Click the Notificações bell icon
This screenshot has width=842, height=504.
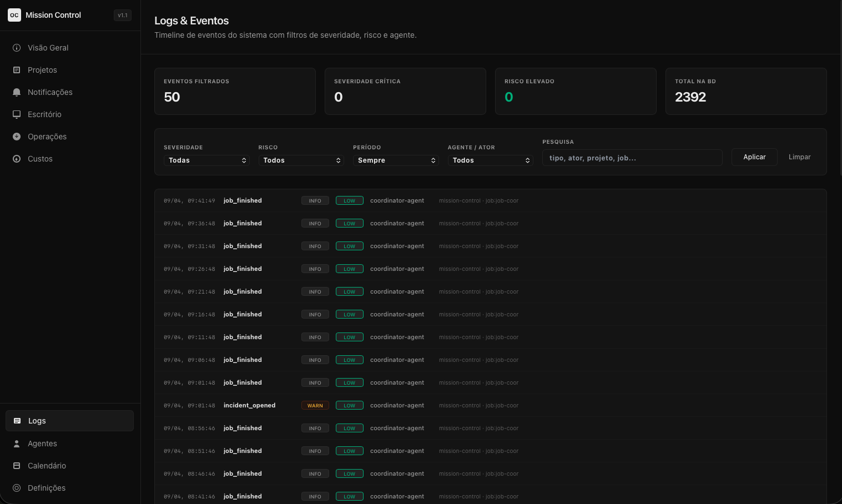pyautogui.click(x=17, y=92)
